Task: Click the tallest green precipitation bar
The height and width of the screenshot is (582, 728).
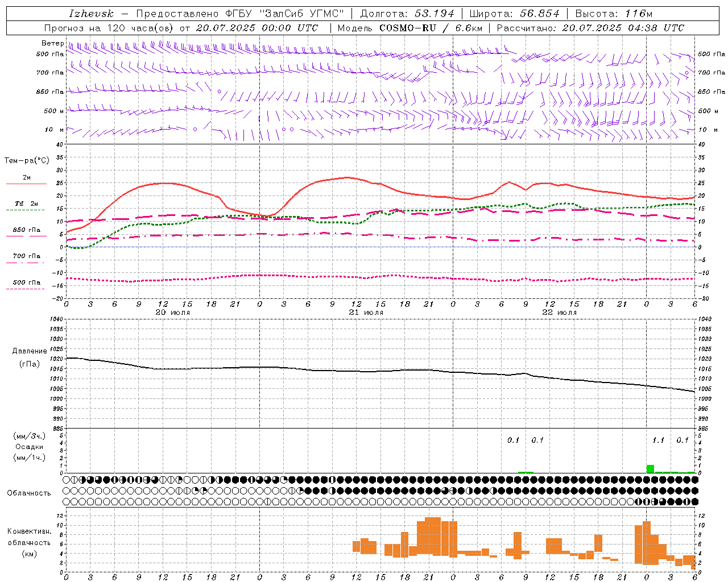Action: [x=650, y=469]
